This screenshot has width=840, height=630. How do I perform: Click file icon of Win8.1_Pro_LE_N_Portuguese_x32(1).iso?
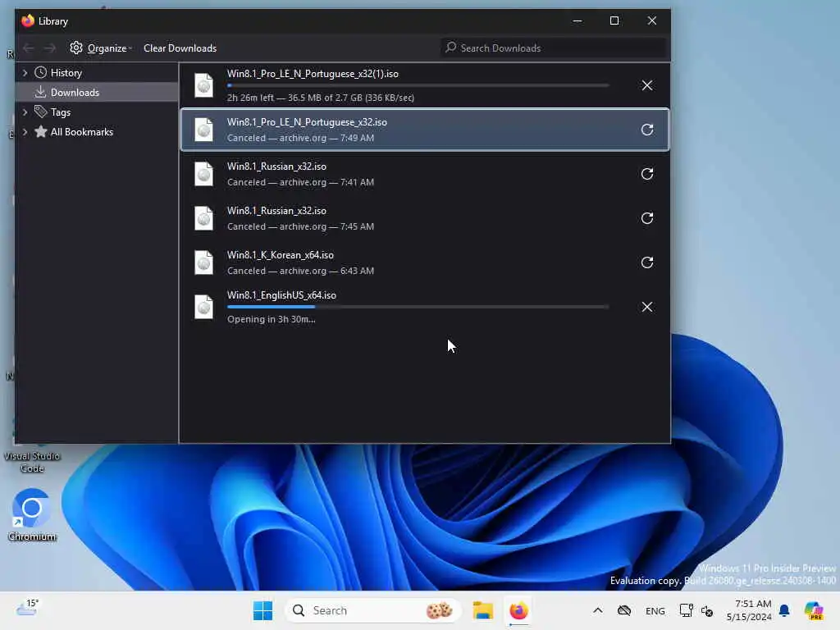[203, 85]
